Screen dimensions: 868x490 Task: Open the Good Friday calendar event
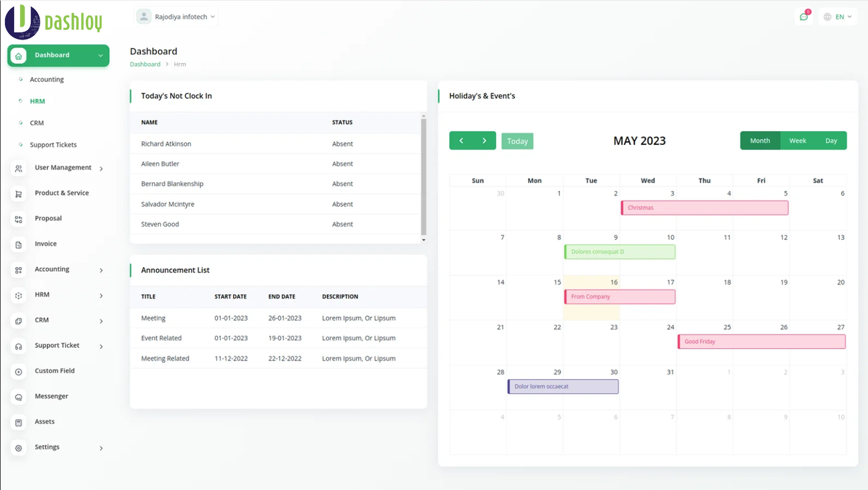tap(761, 341)
